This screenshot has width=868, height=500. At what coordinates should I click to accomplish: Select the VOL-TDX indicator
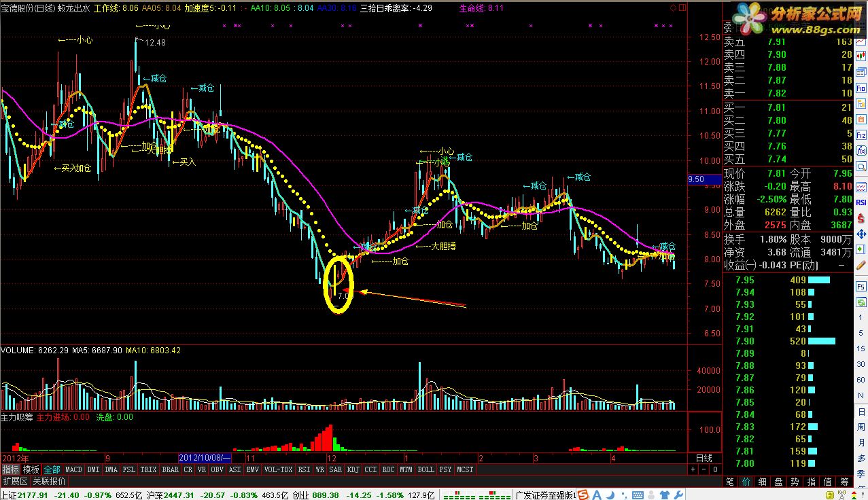[x=278, y=469]
